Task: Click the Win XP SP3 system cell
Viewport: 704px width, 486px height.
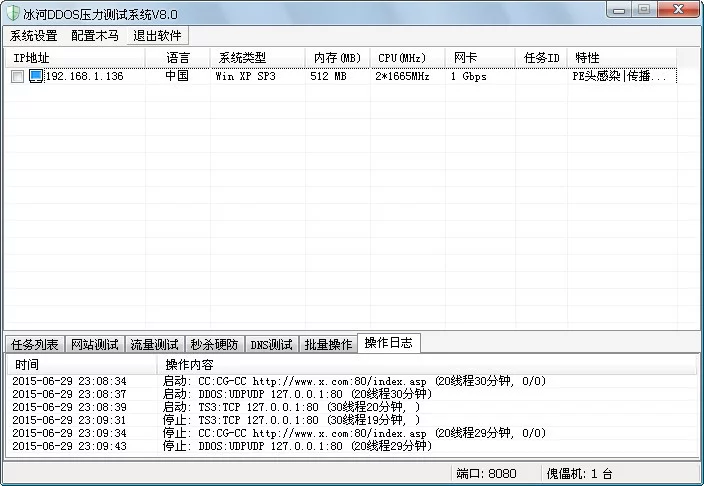Action: coord(245,76)
